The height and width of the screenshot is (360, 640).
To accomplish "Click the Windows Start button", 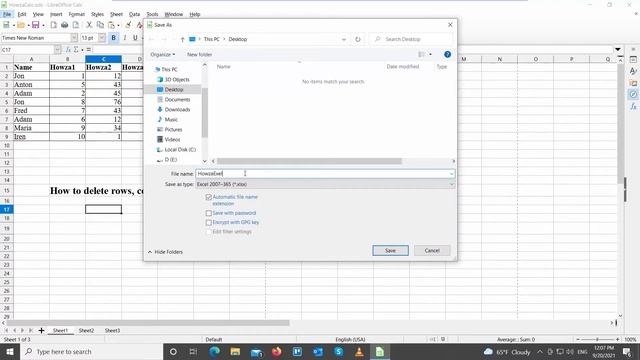I will pyautogui.click(x=10, y=351).
